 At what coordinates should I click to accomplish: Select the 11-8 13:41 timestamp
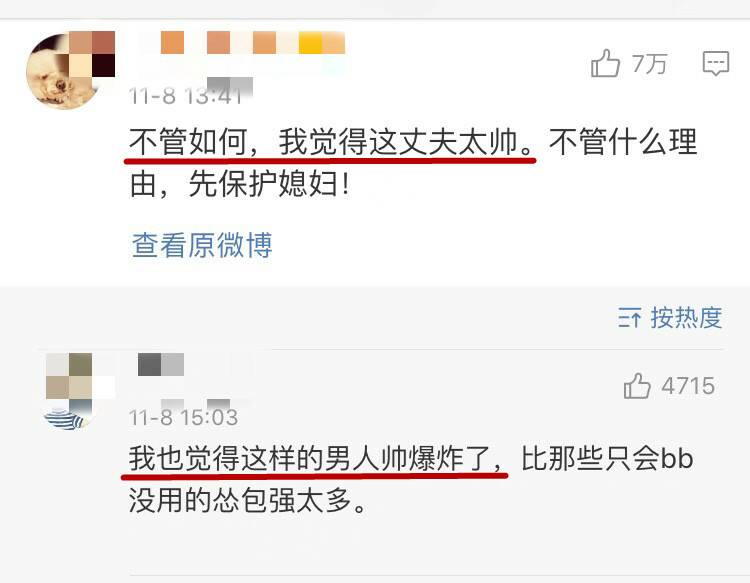[186, 96]
